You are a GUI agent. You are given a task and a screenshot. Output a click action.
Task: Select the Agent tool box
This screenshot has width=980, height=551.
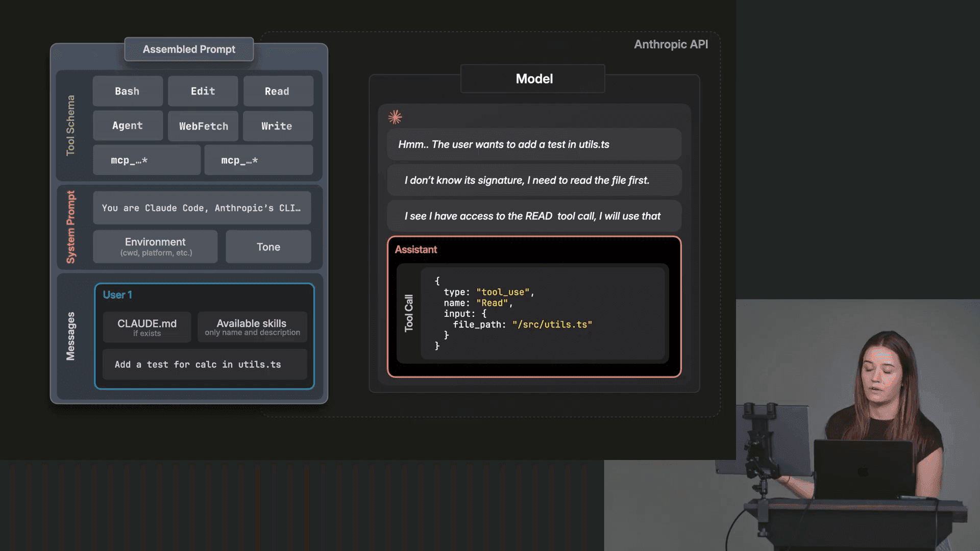coord(128,126)
